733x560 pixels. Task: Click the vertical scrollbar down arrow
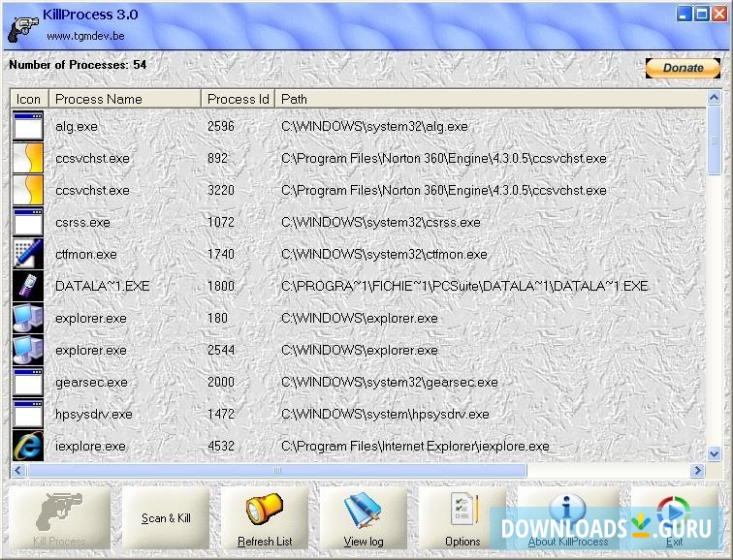(x=714, y=453)
